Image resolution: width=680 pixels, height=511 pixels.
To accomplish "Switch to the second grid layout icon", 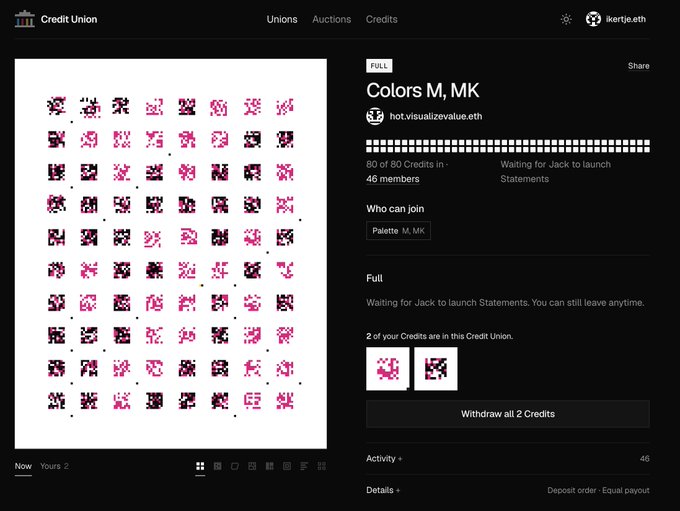I will [217, 466].
